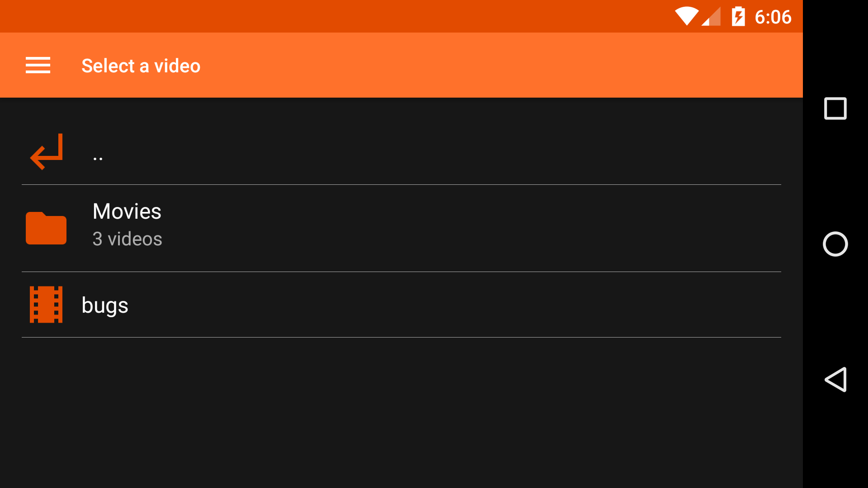868x488 pixels.
Task: Tap the empty area of the Movies row
Action: pyautogui.click(x=470, y=228)
